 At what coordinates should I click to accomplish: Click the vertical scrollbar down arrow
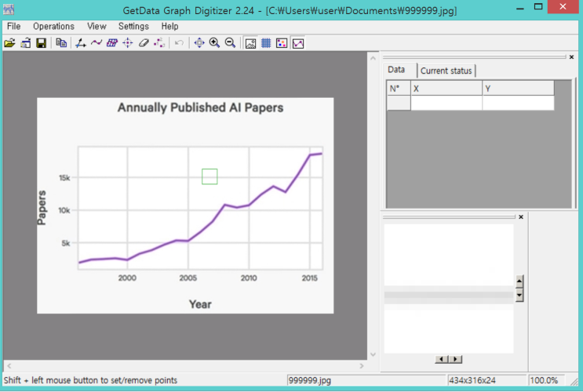coord(373,354)
